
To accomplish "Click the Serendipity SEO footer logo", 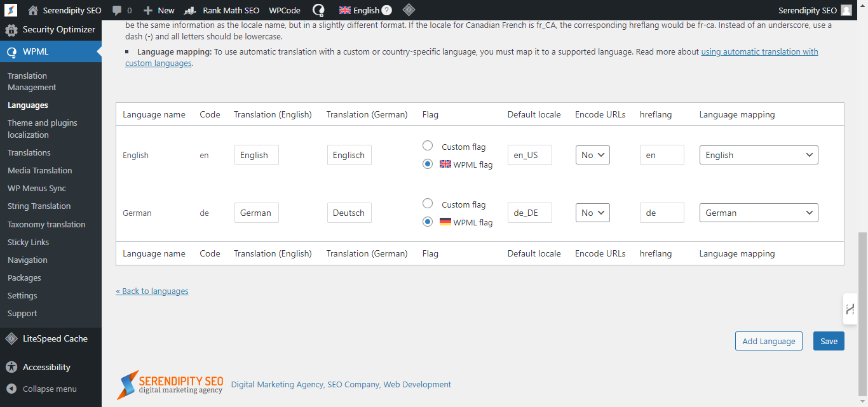I will [x=171, y=384].
